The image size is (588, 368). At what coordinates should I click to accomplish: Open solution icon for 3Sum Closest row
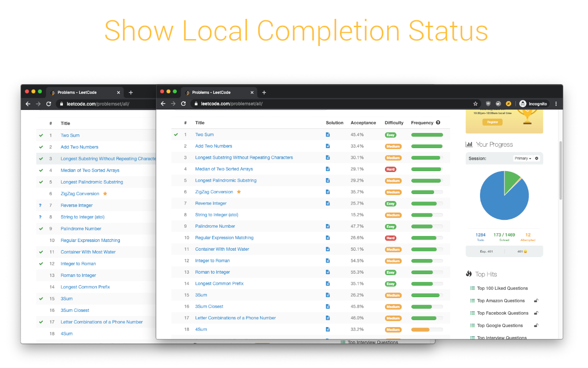coord(328,306)
